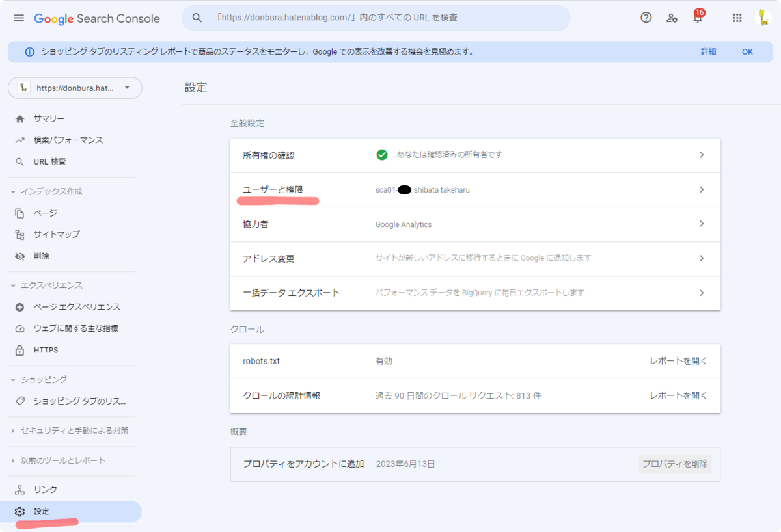Click chevron on ユーザーと権限 row
The width and height of the screenshot is (781, 532).
pos(702,189)
